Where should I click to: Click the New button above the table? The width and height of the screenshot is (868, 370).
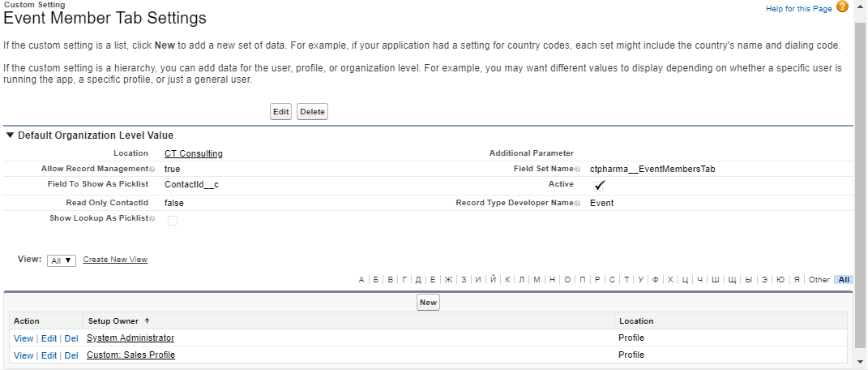click(428, 303)
